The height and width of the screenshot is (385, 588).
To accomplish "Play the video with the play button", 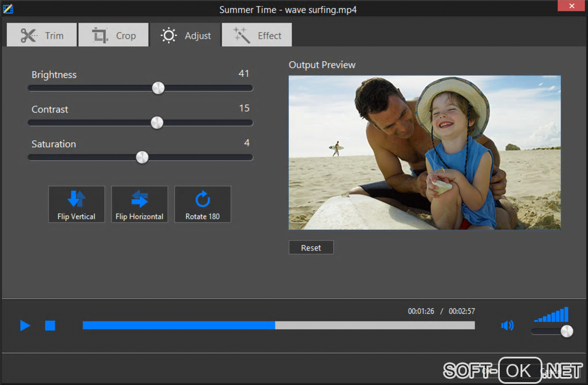I will [25, 326].
